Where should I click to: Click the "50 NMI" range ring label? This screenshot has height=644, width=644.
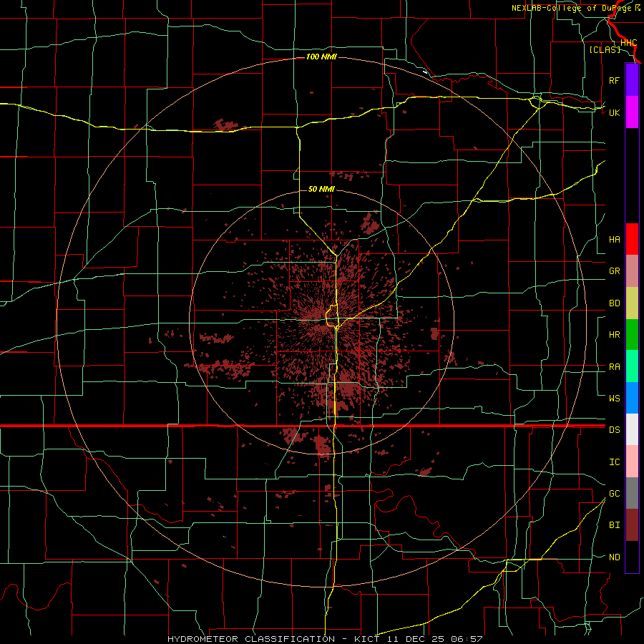(x=321, y=189)
